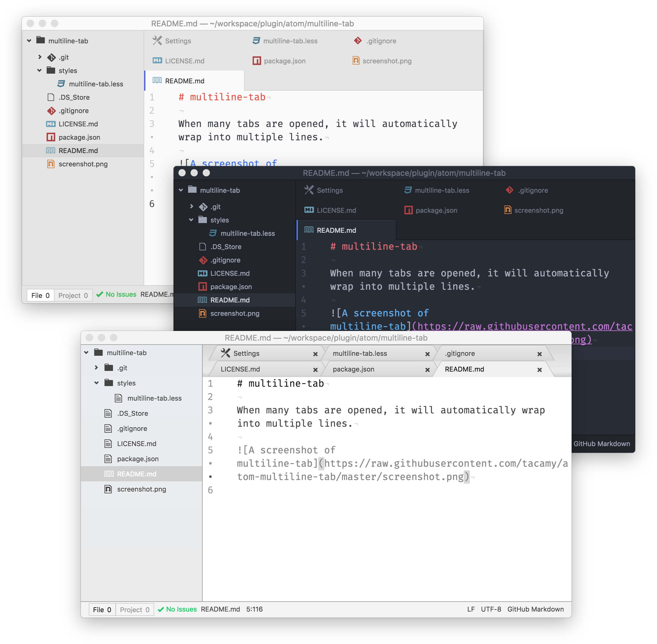
Task: Click the green No Issues checkmark in the bottom status bar
Action: (x=161, y=609)
